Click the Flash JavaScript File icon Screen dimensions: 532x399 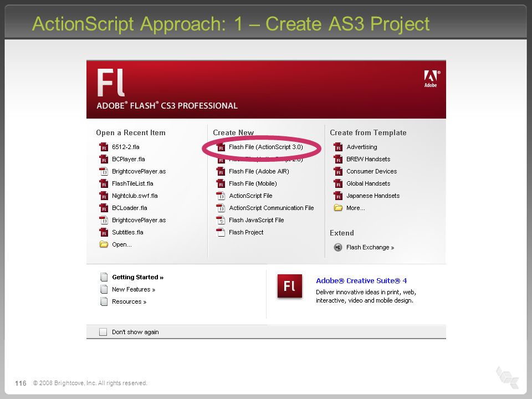coord(221,220)
